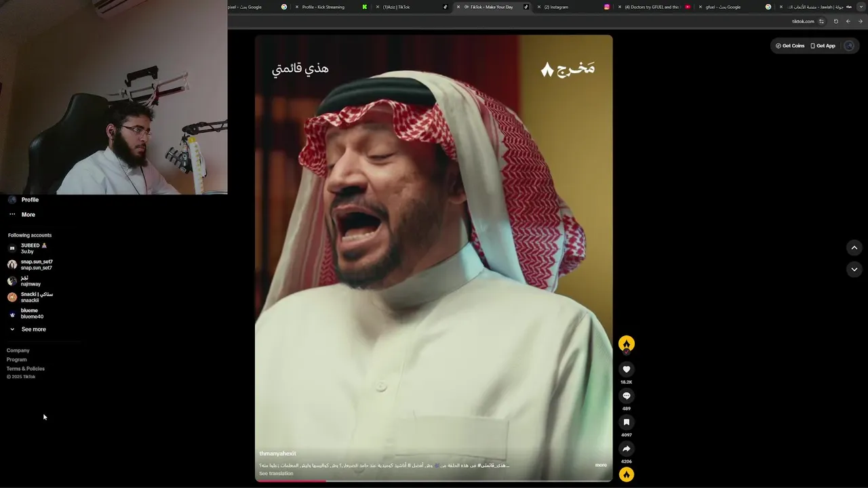868x488 pixels.
Task: Open thmanyahexit creator username link
Action: [277, 453]
